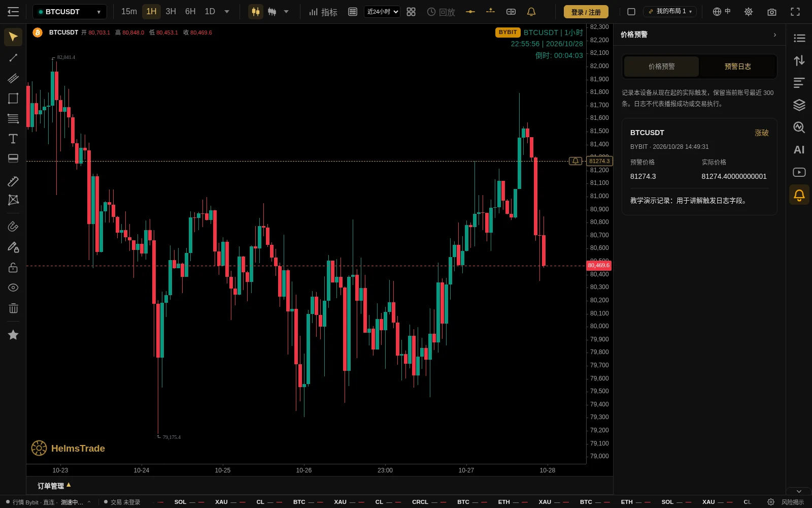The height and width of the screenshot is (508, 812).
Task: Open watchlist icon in right sidebar
Action: (x=799, y=38)
